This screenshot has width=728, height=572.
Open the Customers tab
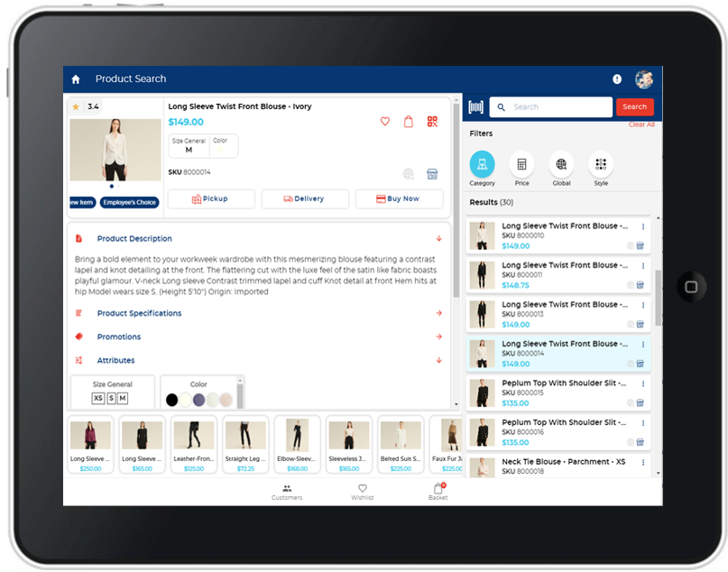pyautogui.click(x=287, y=493)
